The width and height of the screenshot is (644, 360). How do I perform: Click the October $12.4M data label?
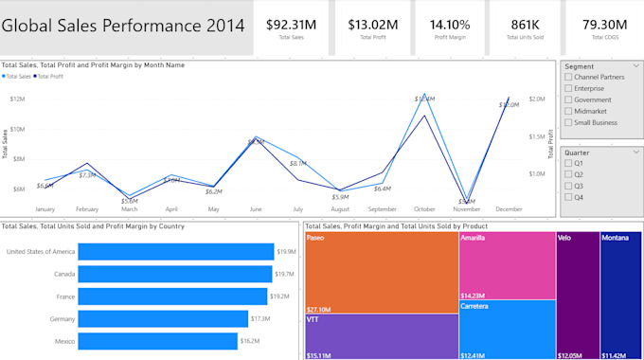click(x=424, y=99)
